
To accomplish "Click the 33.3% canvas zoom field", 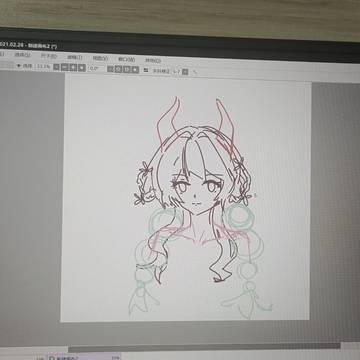I will (x=43, y=66).
